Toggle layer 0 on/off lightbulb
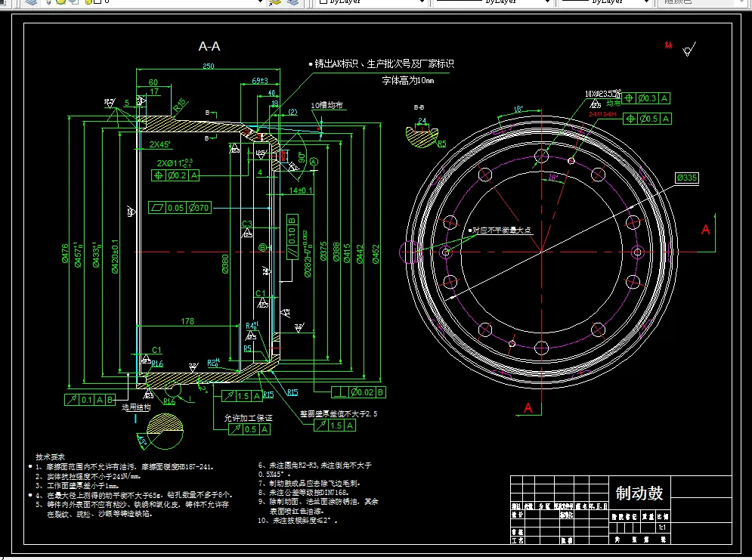 [x=48, y=2]
